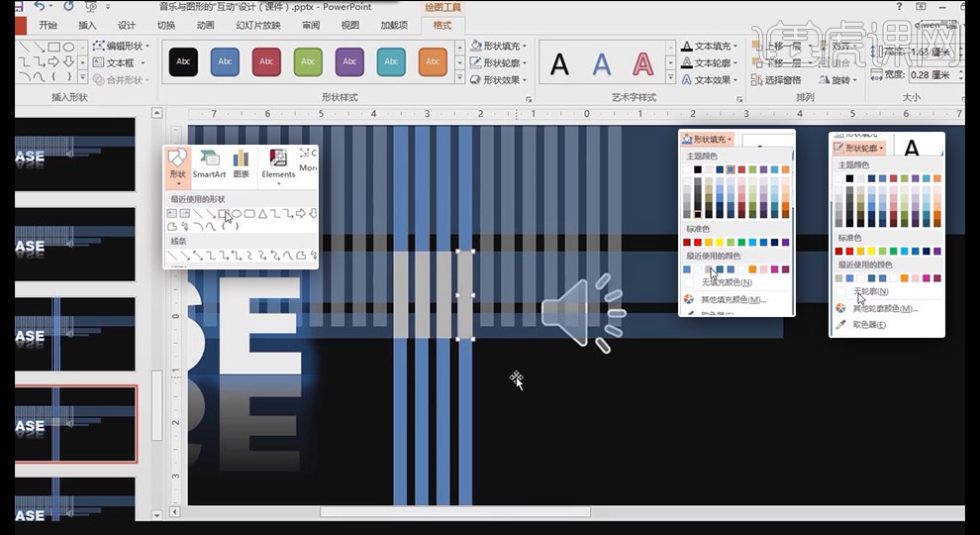The image size is (980, 535).
Task: Click the black Abc shape style preset
Action: (x=183, y=61)
